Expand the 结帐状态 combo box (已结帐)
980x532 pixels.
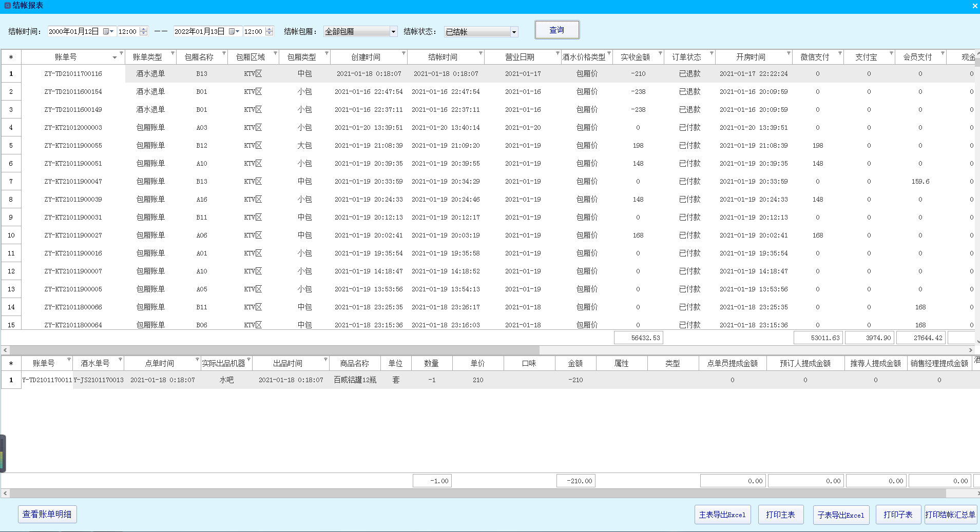tap(514, 32)
